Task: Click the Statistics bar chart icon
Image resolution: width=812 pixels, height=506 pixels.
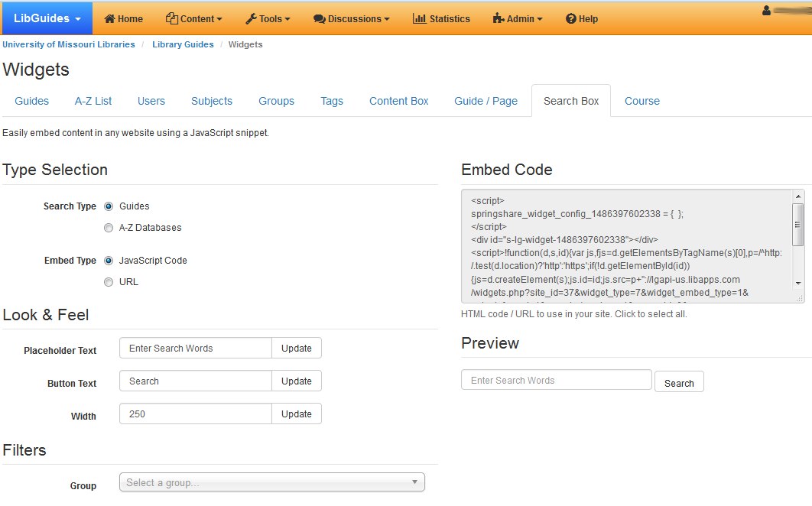Action: pyautogui.click(x=420, y=18)
